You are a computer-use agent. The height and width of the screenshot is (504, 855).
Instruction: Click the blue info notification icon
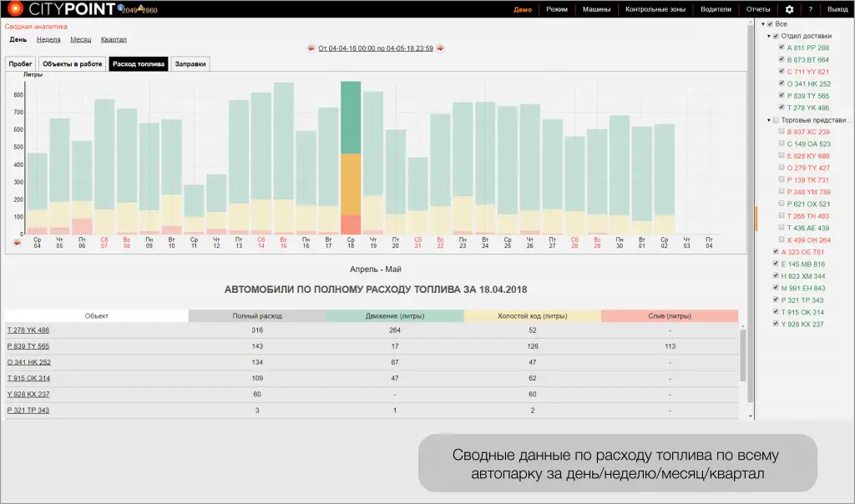point(119,8)
